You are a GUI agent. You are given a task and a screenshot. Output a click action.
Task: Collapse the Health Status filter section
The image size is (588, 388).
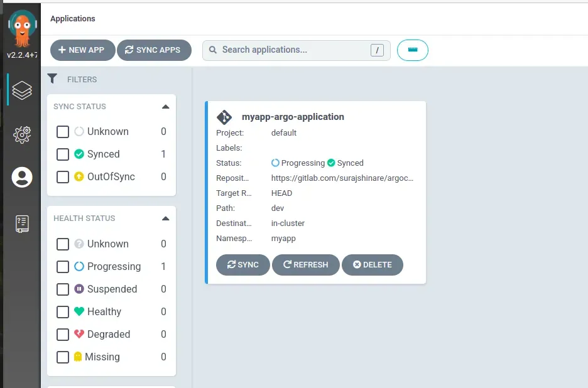click(165, 218)
